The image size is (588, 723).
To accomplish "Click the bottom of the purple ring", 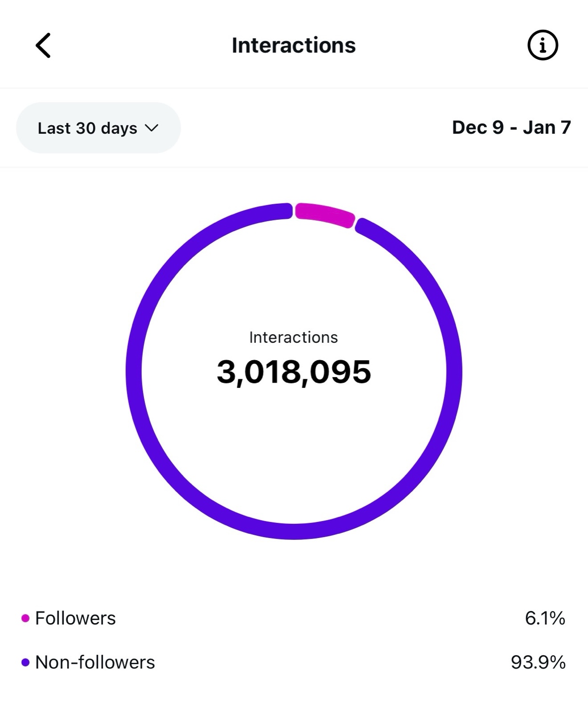I will 294,531.
